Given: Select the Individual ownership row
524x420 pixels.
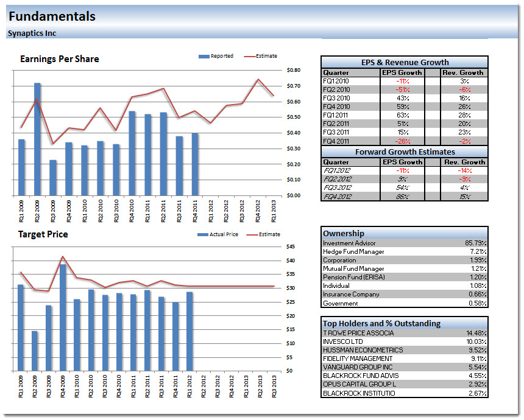Looking at the screenshot, I should (x=405, y=286).
